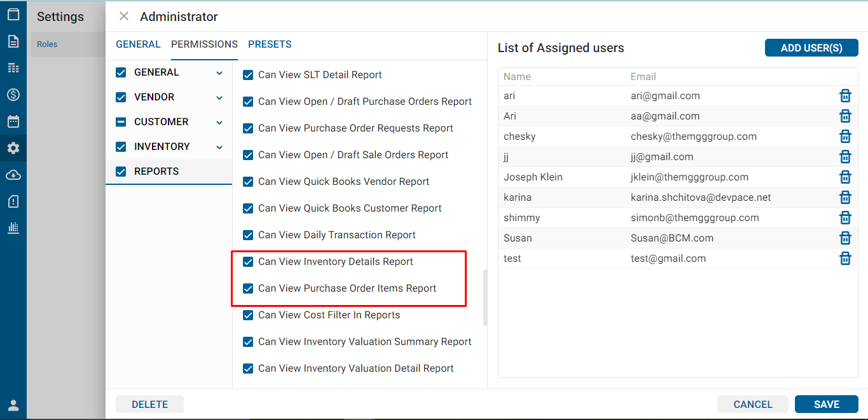The height and width of the screenshot is (420, 868).
Task: Toggle the CUSTOMER category checkbox
Action: (121, 122)
